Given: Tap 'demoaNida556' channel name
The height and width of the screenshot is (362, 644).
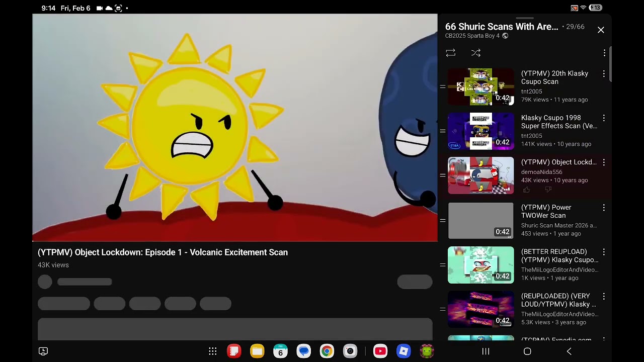Looking at the screenshot, I should coord(542,172).
